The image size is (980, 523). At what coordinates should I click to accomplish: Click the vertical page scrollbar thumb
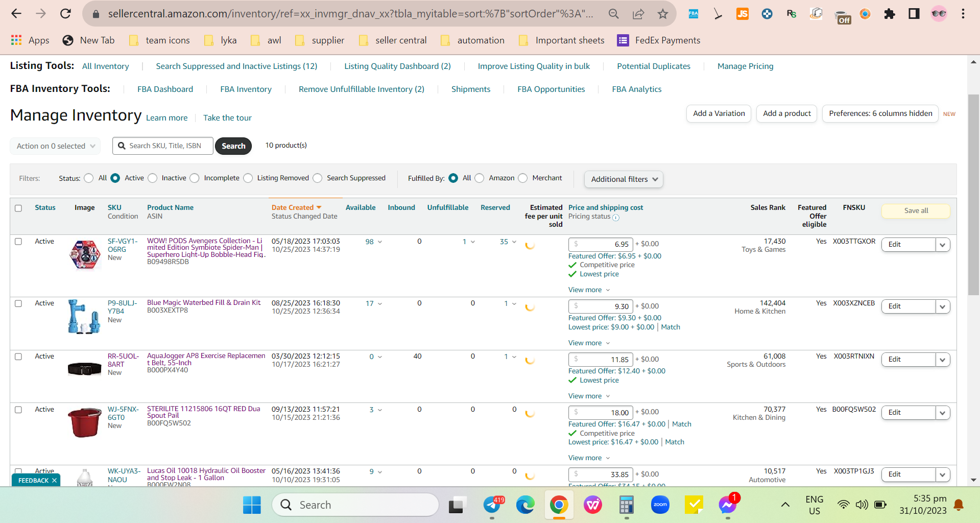point(973,194)
